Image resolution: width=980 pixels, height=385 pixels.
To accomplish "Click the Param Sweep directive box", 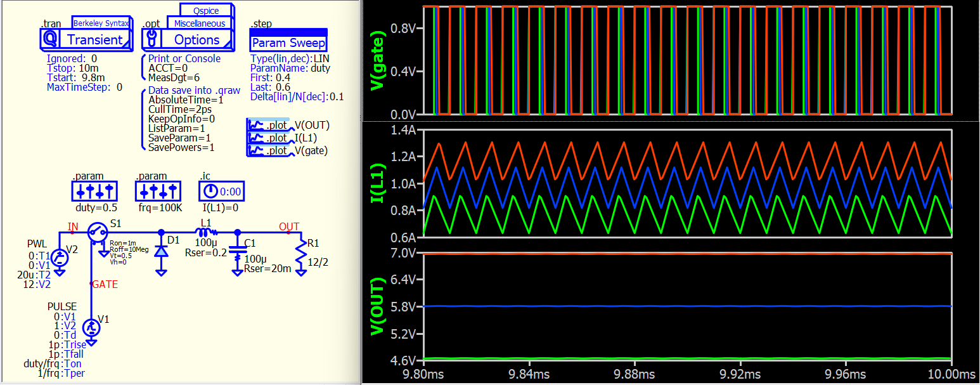I will (x=288, y=42).
